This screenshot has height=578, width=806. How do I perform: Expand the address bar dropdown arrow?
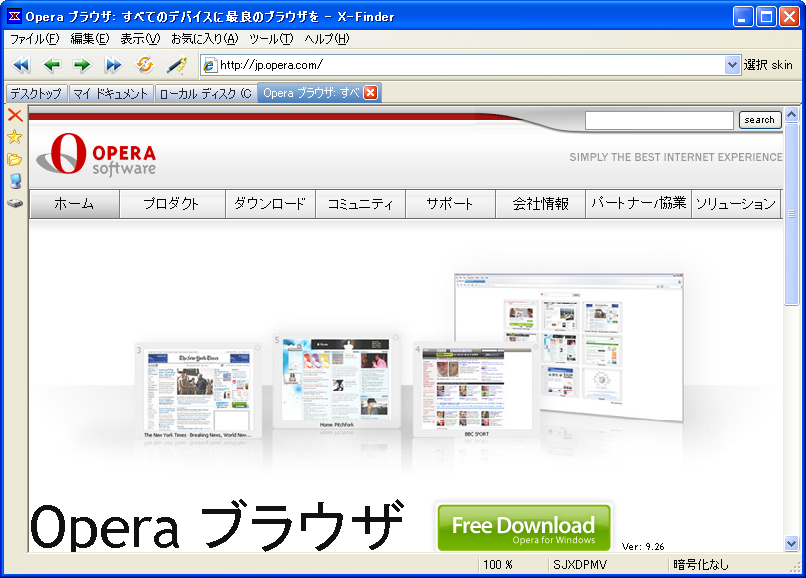click(x=732, y=65)
